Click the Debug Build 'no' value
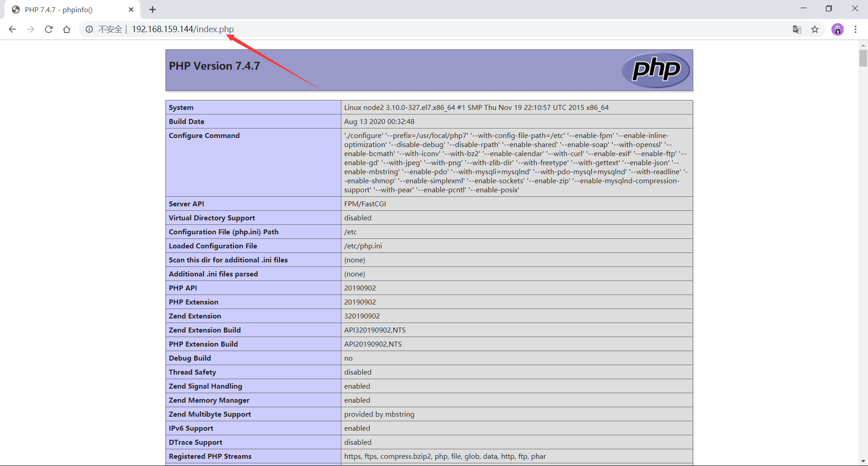The width and height of the screenshot is (868, 466). point(348,358)
